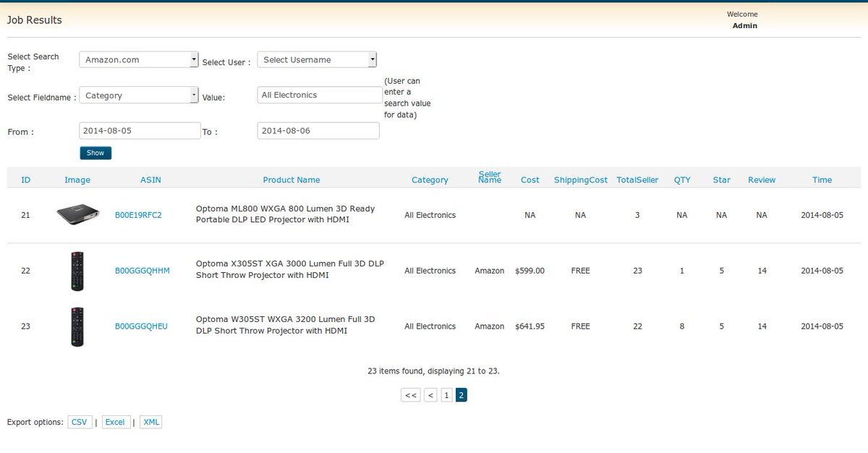Sort by the Time column header
Image resolution: width=868 pixels, height=453 pixels.
pyautogui.click(x=822, y=179)
